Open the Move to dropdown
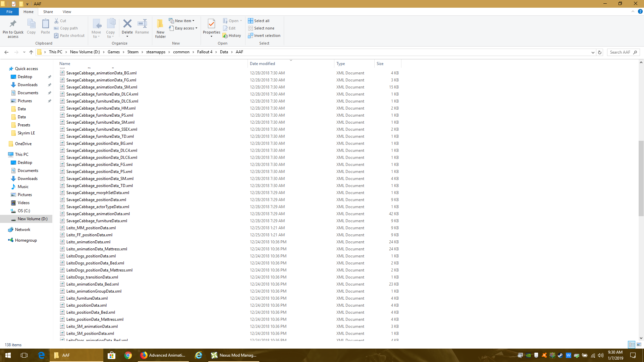This screenshot has height=362, width=644. click(96, 28)
